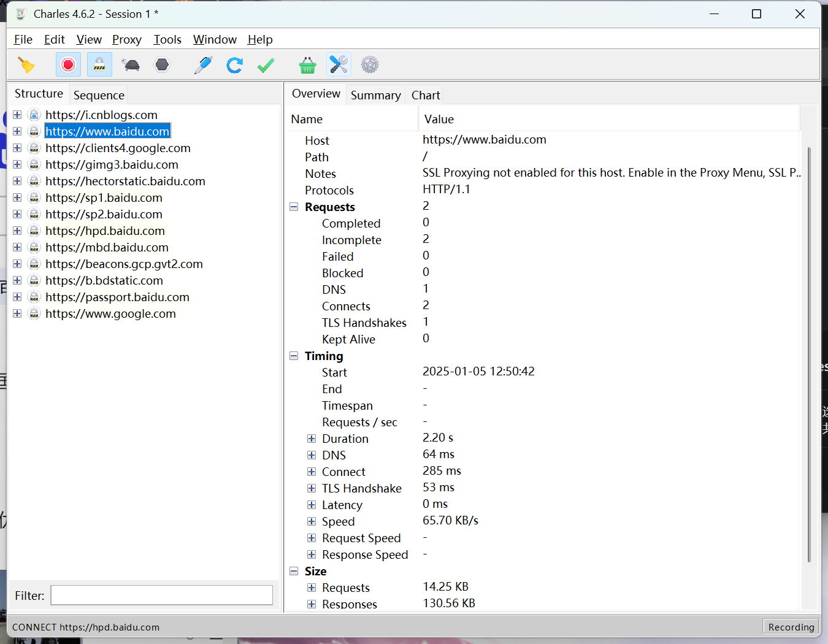Expand the https://b.bdstatic.com node

click(x=17, y=280)
